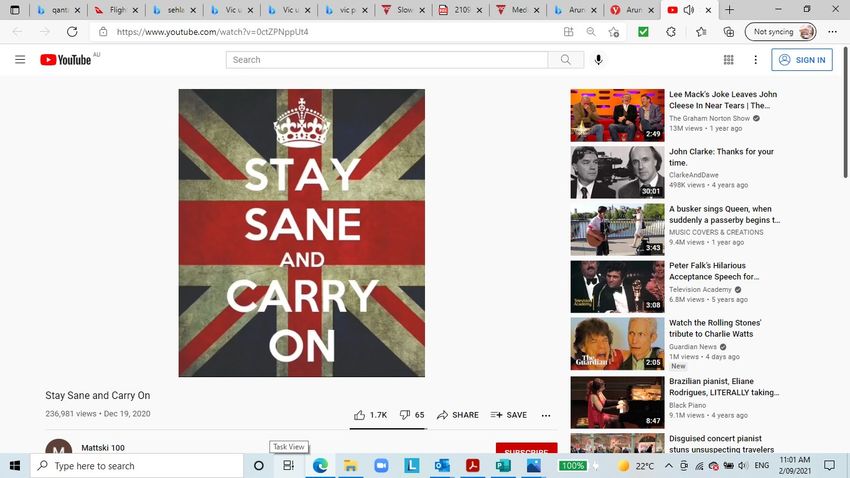Open File Explorer from taskbar
The width and height of the screenshot is (850, 478).
point(350,466)
